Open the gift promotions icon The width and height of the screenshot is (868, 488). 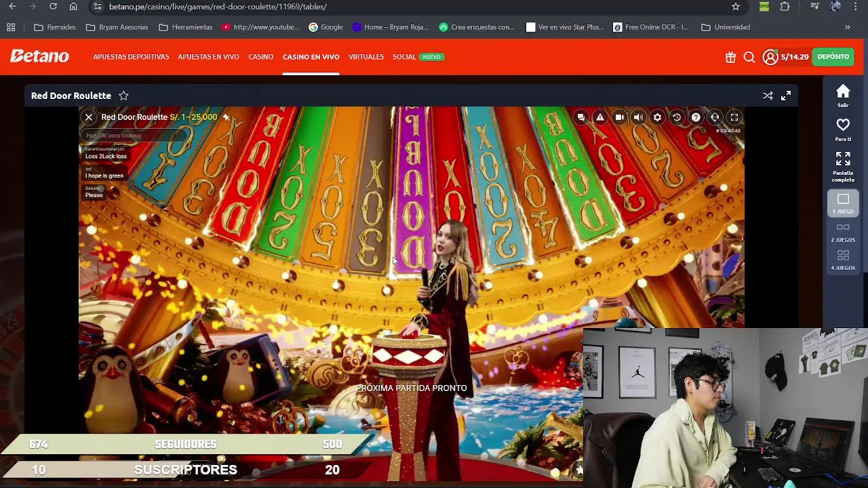point(730,58)
